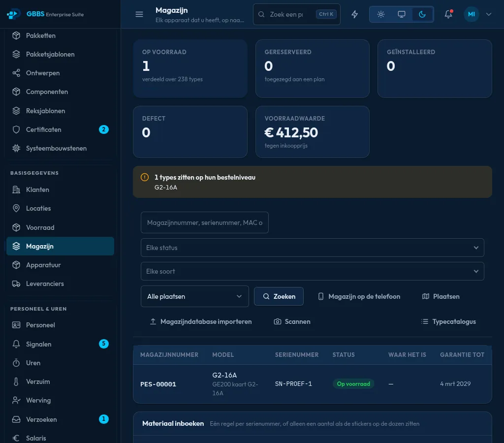Viewport: 504px width, 443px height.
Task: Click serial number SN-PROEF-1
Action: (x=293, y=384)
